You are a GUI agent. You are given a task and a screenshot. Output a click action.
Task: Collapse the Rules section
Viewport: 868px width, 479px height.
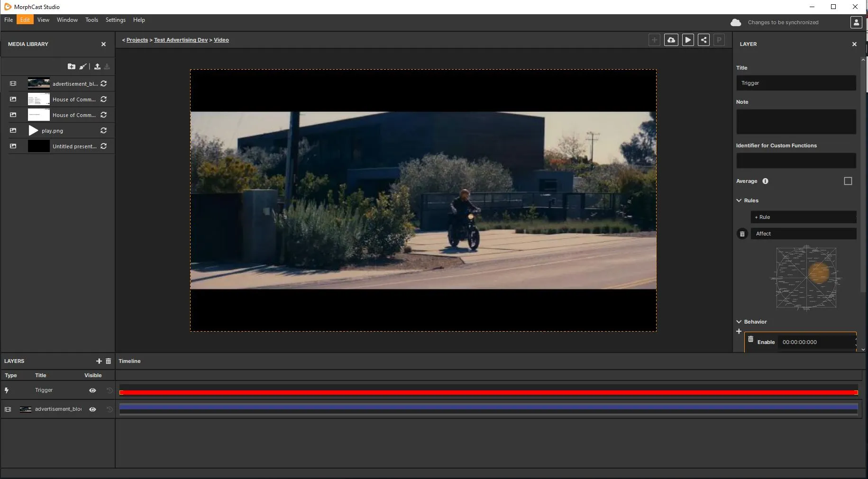pyautogui.click(x=739, y=200)
